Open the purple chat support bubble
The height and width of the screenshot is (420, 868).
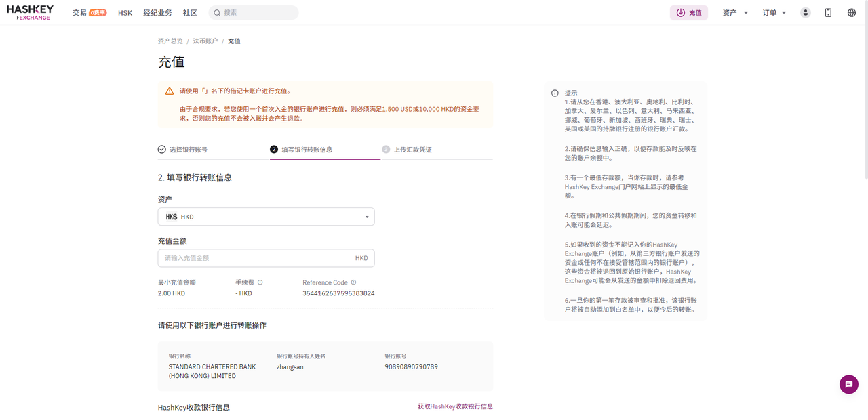[x=848, y=384]
